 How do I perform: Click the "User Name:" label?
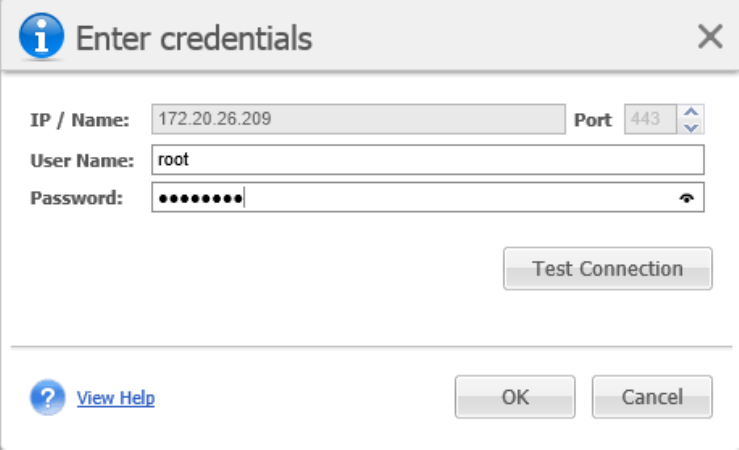82,160
